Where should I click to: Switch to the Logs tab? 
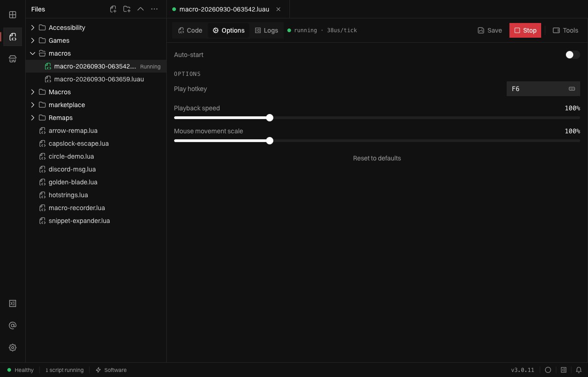pos(266,30)
